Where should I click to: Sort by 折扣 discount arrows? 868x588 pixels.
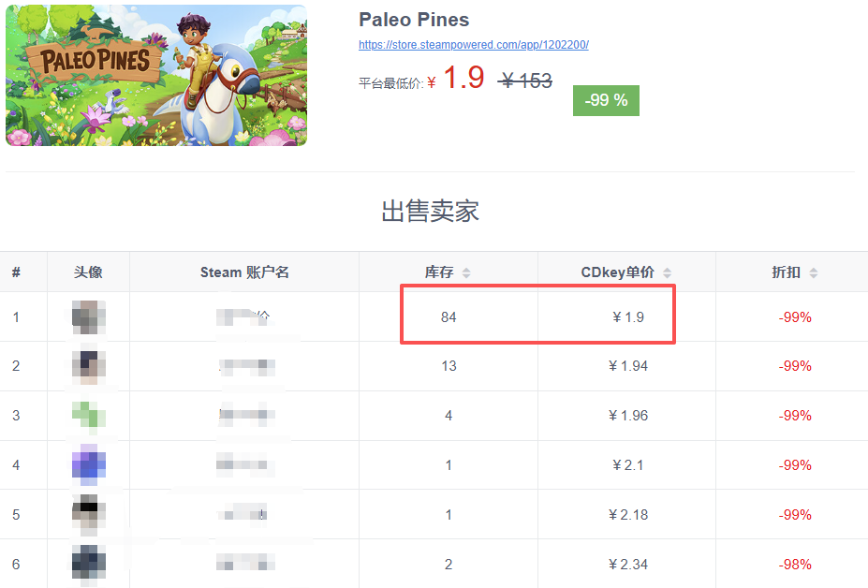pos(813,272)
